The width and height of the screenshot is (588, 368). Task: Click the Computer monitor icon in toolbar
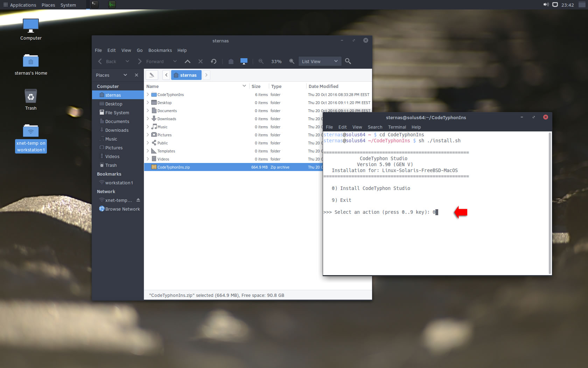click(244, 61)
